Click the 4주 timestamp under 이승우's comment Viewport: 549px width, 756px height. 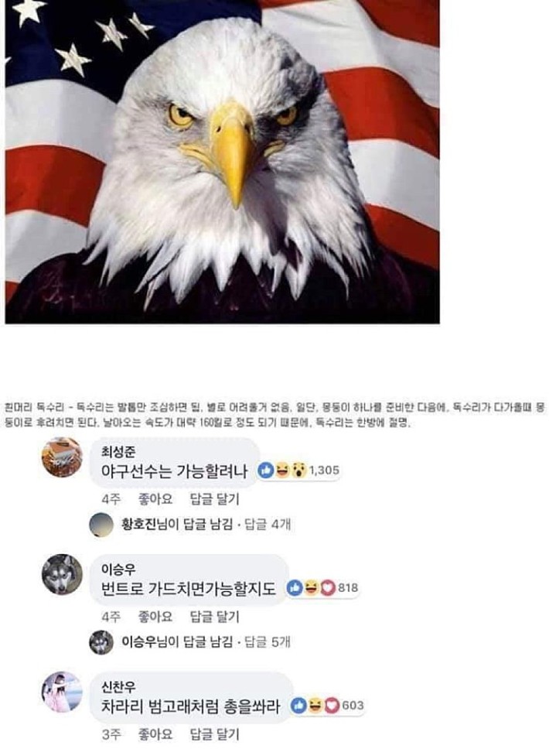(x=111, y=617)
